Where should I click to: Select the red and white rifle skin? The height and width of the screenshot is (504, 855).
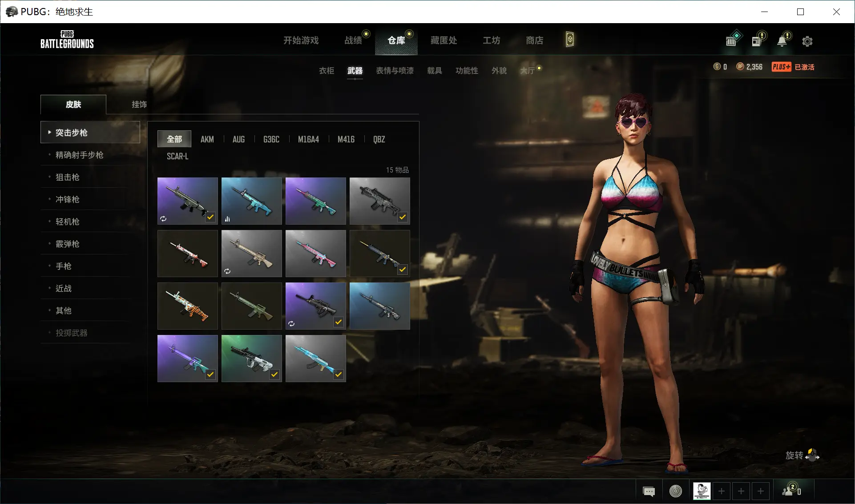(188, 254)
